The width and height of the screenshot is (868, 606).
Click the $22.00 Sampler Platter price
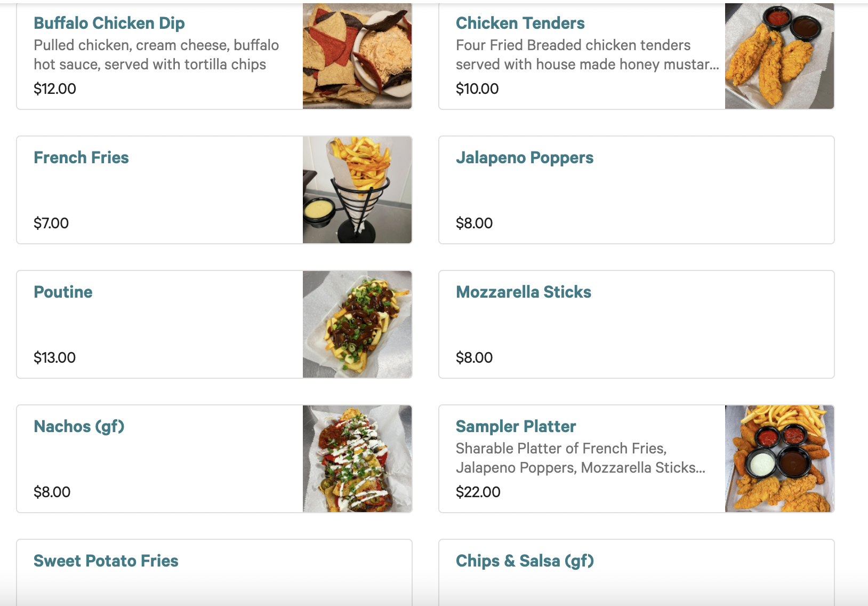pos(478,492)
